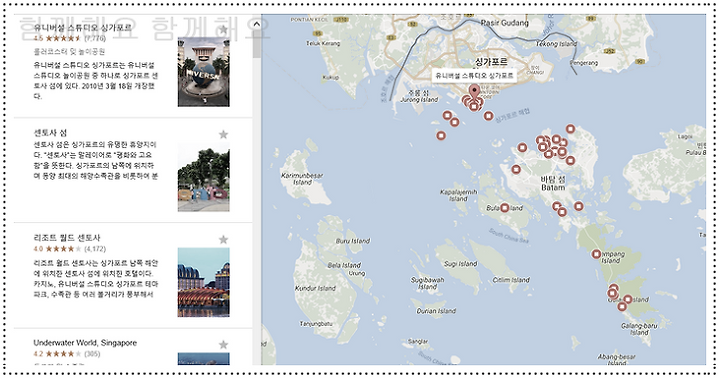720x379 pixels.
Task: Open the 센토사 섬 photo thumbnail
Action: pos(203,177)
